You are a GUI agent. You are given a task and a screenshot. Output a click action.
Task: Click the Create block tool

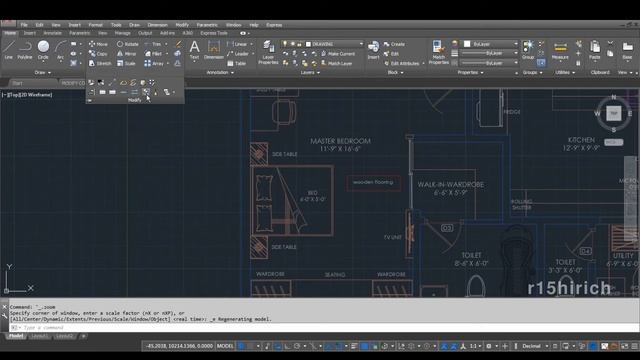pos(394,44)
